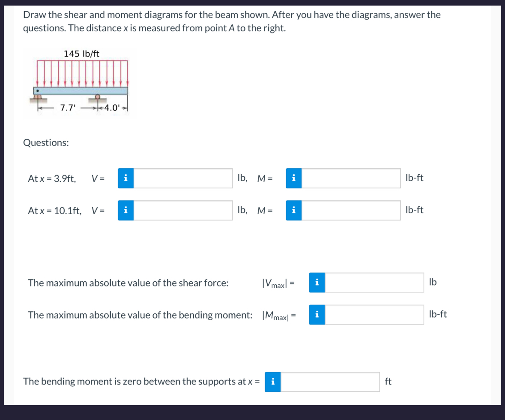Image resolution: width=505 pixels, height=420 pixels.
Task: Click the info icon beside M at x = 10.1ft
Action: (293, 210)
